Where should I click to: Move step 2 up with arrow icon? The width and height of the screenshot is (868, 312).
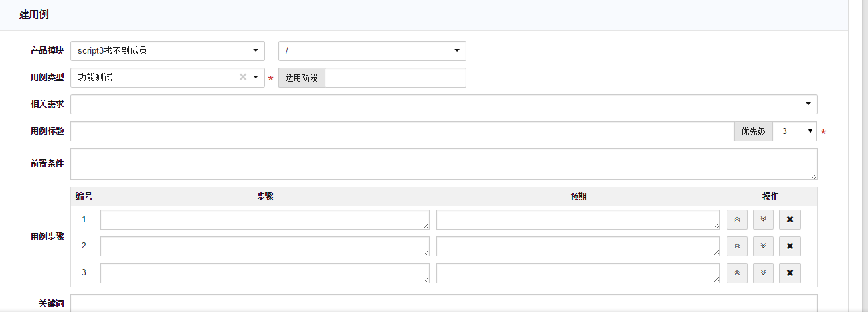(x=737, y=246)
